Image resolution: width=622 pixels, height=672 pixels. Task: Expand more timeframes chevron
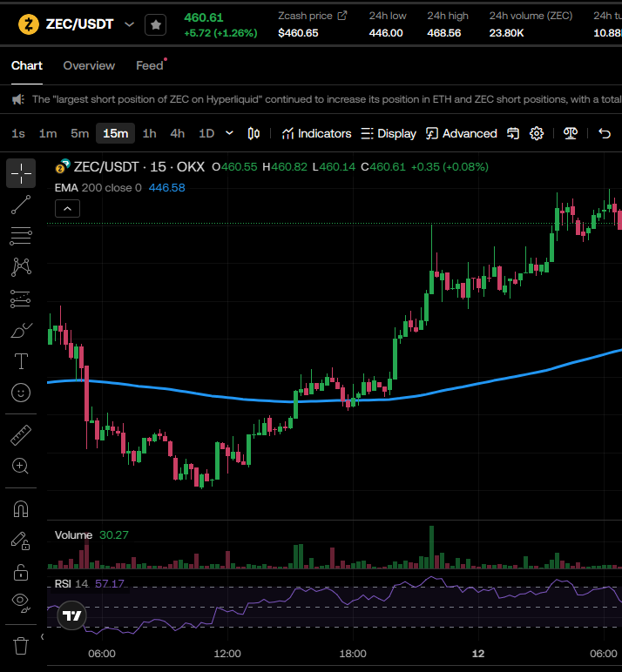tap(229, 133)
